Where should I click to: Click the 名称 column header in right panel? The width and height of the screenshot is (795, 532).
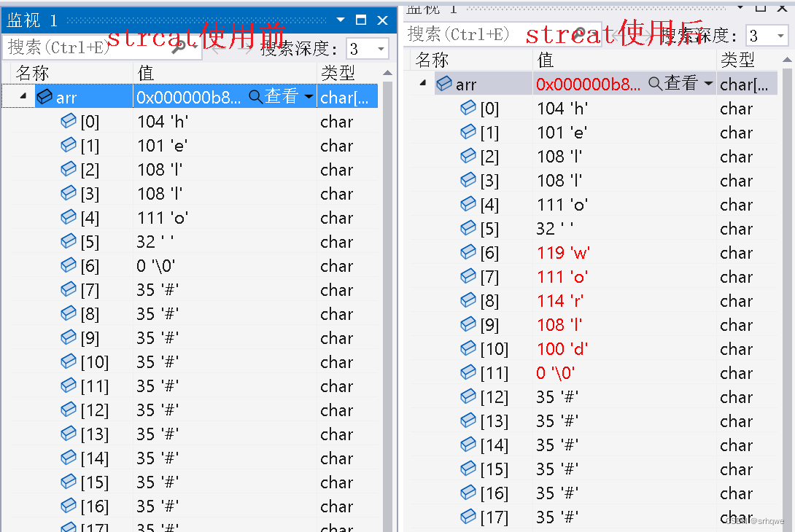[x=432, y=59]
